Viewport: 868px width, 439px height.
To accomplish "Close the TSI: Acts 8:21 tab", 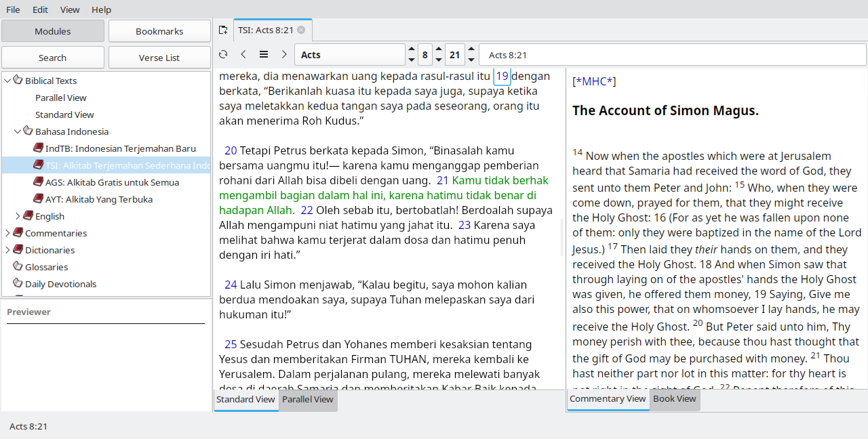I will point(301,30).
